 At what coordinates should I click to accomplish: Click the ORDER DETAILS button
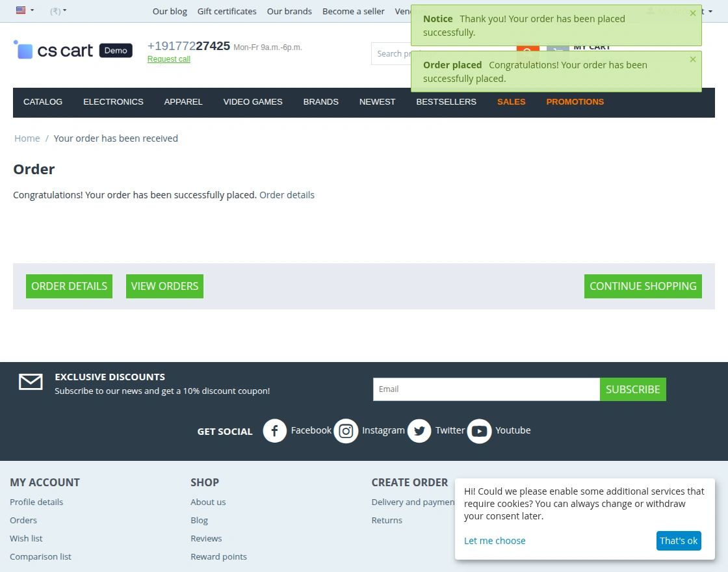(69, 286)
